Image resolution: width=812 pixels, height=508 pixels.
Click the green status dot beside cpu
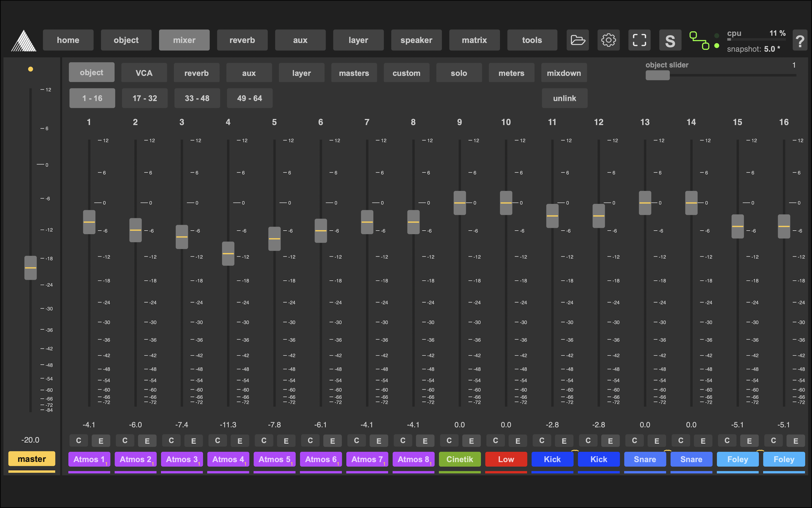tap(717, 45)
